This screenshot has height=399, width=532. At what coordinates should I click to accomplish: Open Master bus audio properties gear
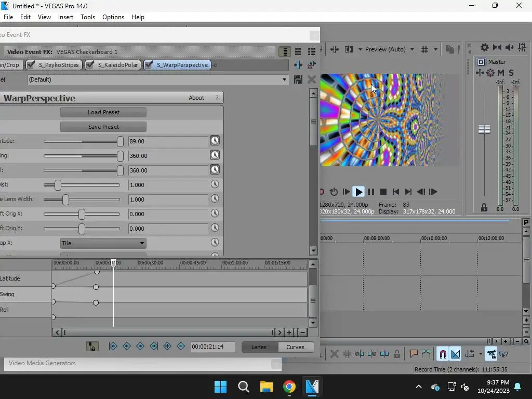[x=490, y=73]
